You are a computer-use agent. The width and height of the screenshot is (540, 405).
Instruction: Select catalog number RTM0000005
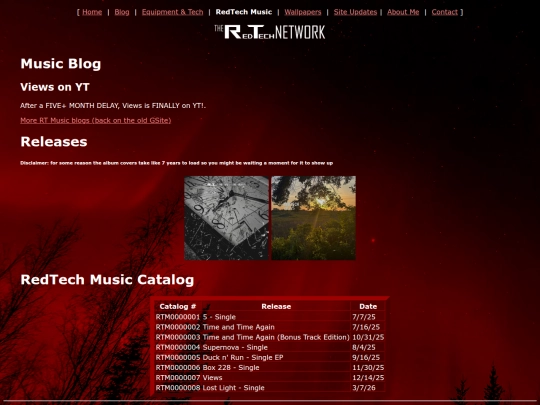coord(178,357)
